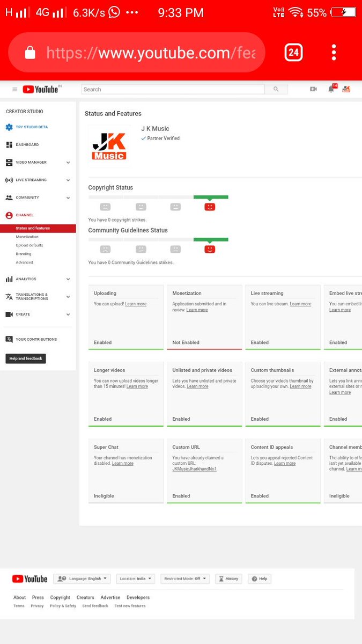Click the Community people icon
The height and width of the screenshot is (644, 362).
point(9,197)
